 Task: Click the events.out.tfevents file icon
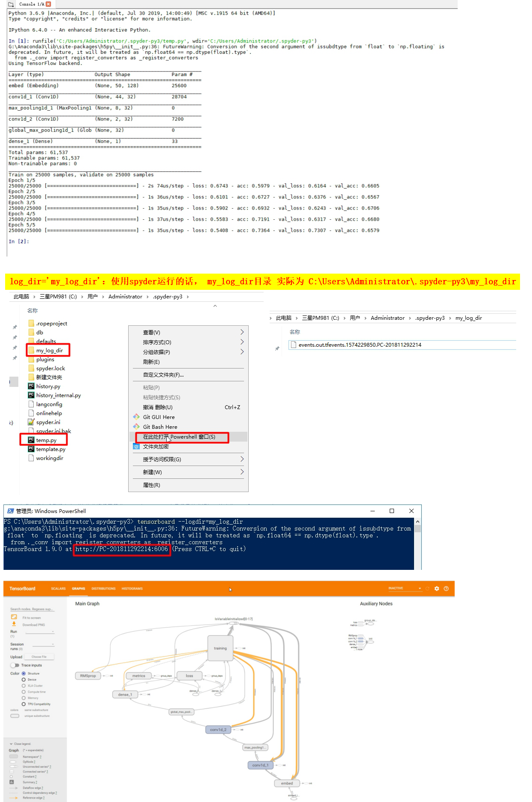(293, 345)
